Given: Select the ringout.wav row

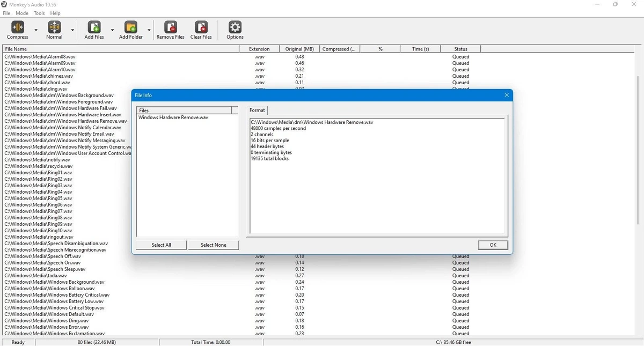Looking at the screenshot, I should point(39,237).
